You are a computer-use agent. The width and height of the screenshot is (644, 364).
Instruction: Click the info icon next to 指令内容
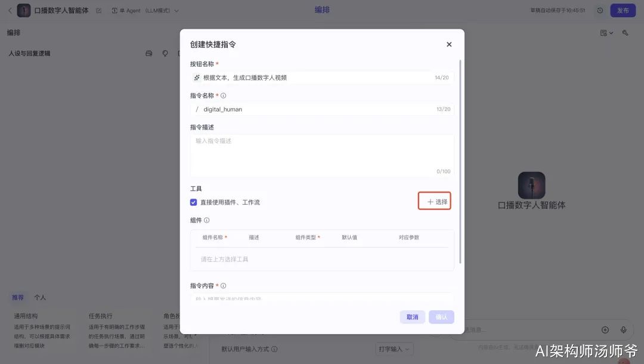(x=224, y=285)
